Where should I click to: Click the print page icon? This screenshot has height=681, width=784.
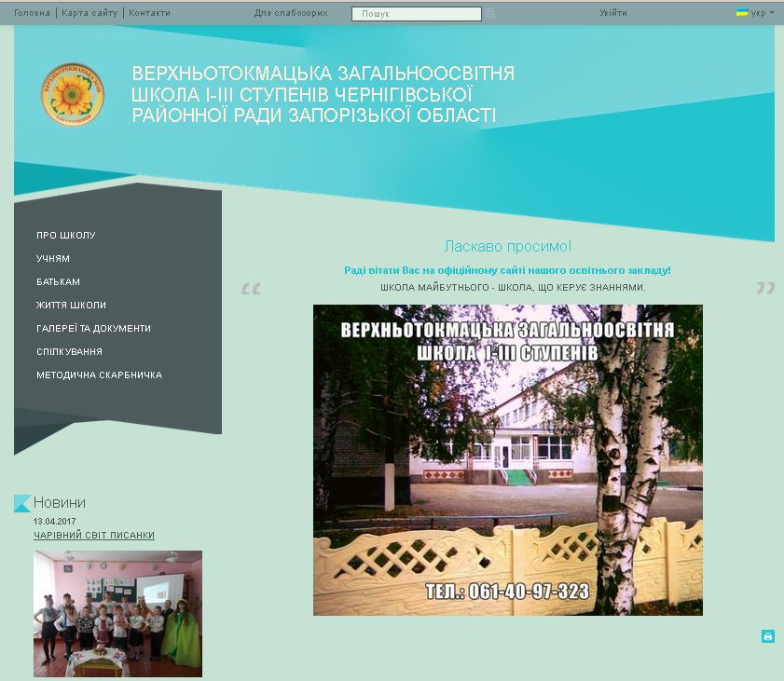point(768,636)
